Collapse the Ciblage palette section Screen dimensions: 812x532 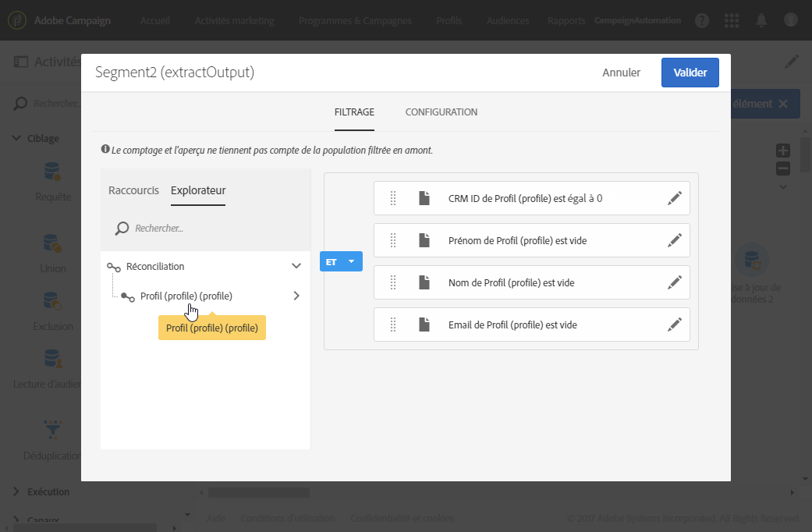click(17, 138)
